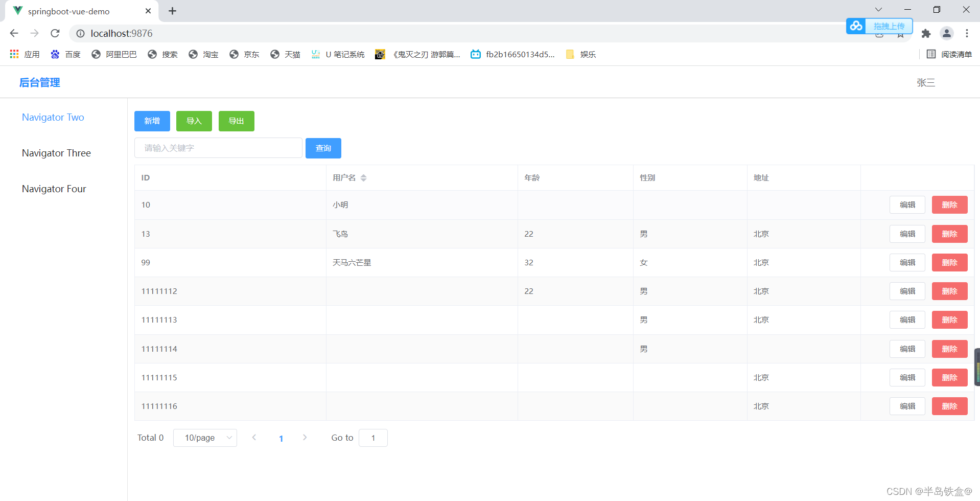Viewport: 980px width, 501px height.
Task: Open the tab search chevron in title bar
Action: pos(878,10)
